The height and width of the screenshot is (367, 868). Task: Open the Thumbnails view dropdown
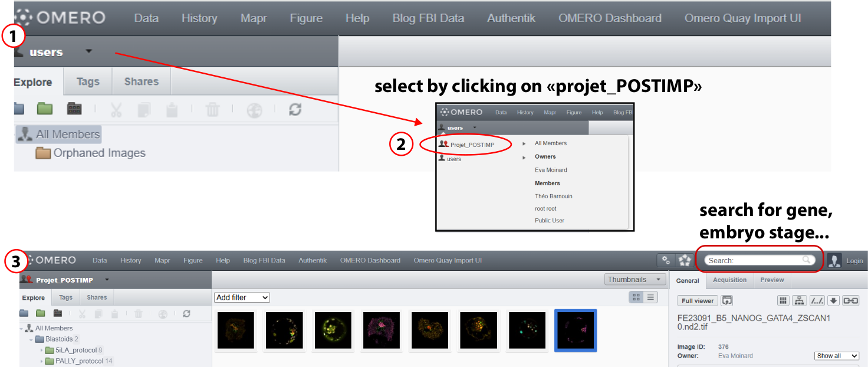click(635, 280)
